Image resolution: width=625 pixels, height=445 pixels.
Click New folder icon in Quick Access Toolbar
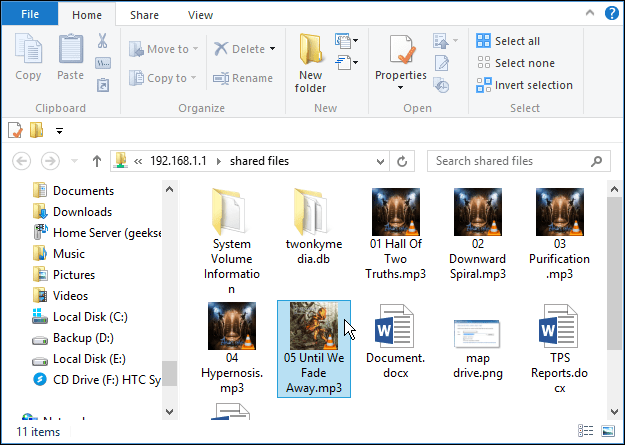click(37, 130)
